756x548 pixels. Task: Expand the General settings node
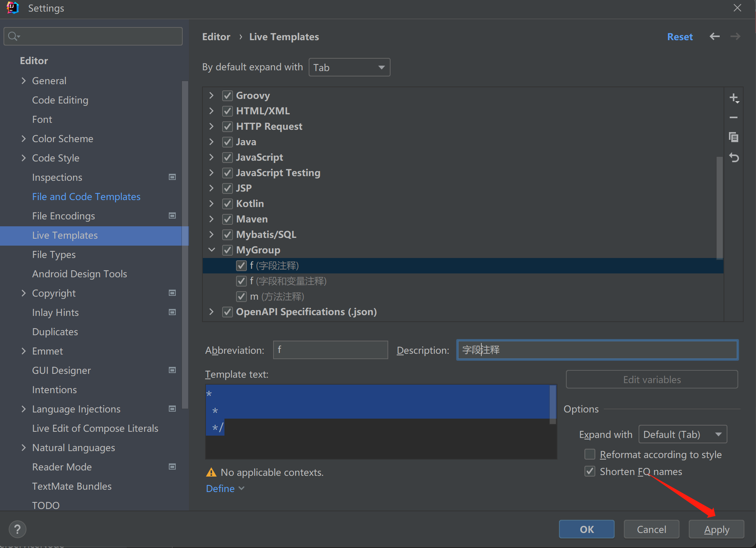(24, 80)
